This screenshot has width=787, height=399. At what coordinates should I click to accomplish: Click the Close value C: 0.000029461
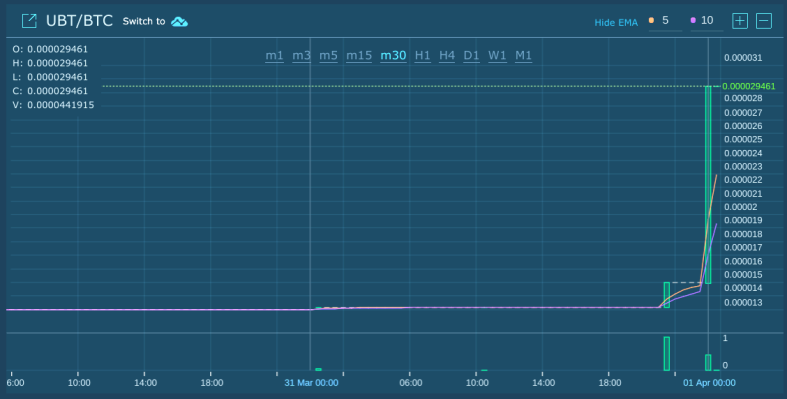click(x=50, y=91)
